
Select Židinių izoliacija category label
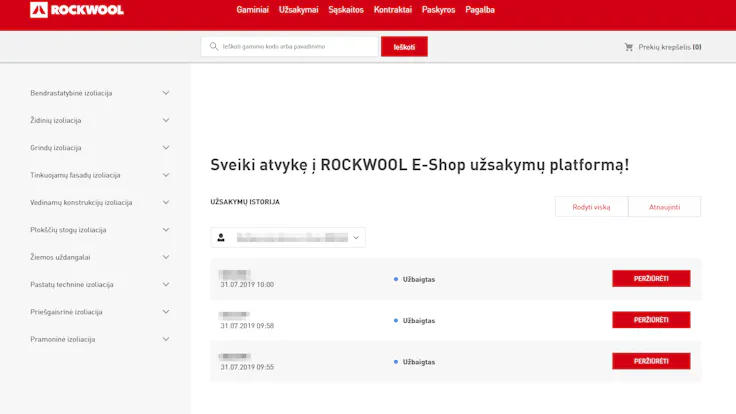56,120
